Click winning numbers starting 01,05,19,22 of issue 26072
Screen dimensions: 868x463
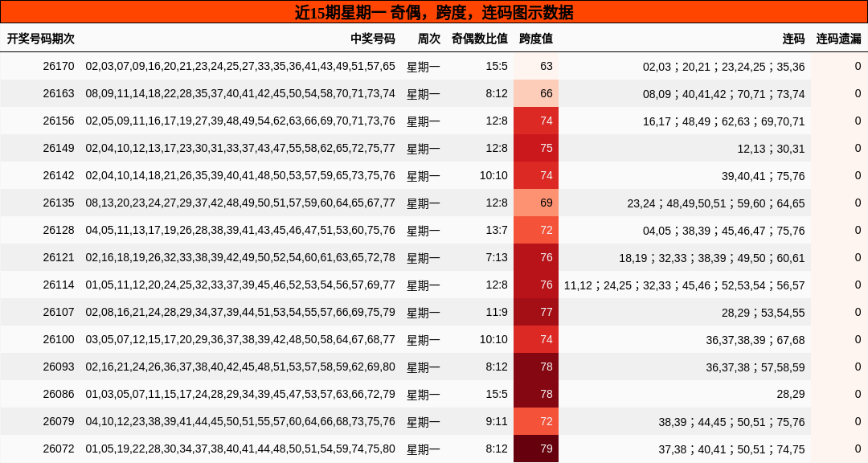click(x=240, y=449)
